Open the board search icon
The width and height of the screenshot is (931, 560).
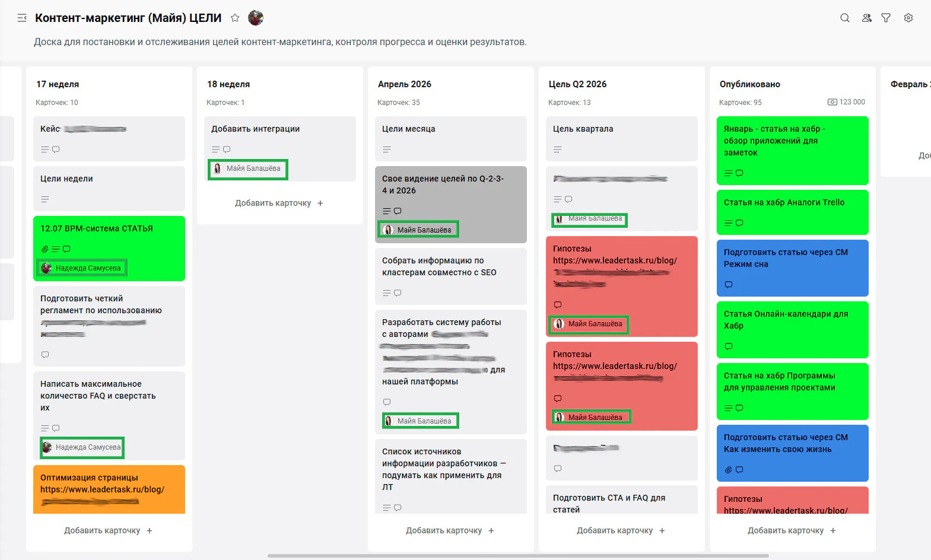coord(845,18)
